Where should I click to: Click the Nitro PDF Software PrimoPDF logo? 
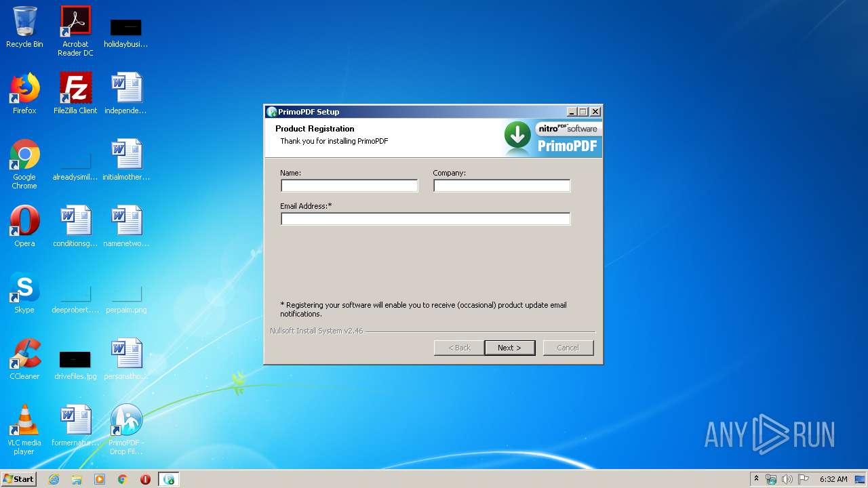553,138
